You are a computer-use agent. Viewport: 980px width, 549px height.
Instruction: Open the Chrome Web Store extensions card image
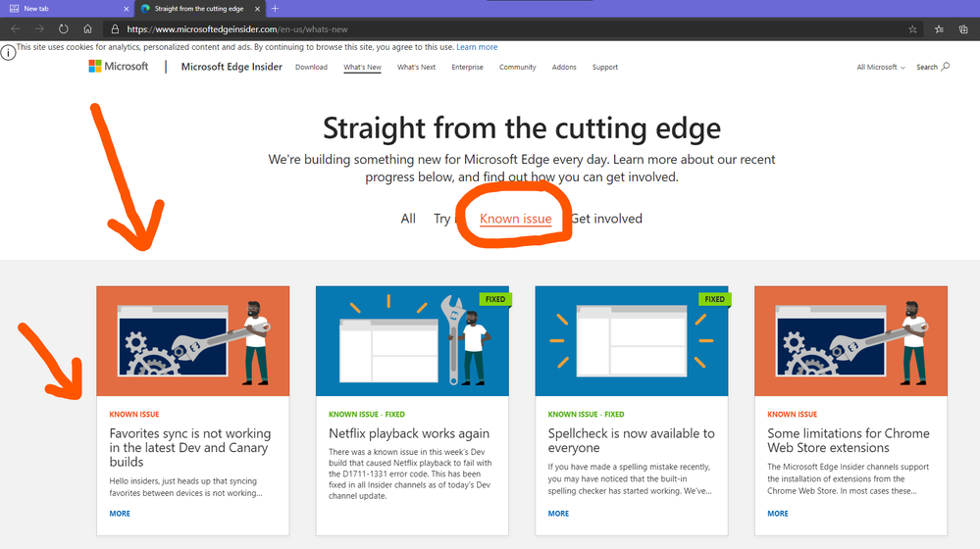(851, 341)
